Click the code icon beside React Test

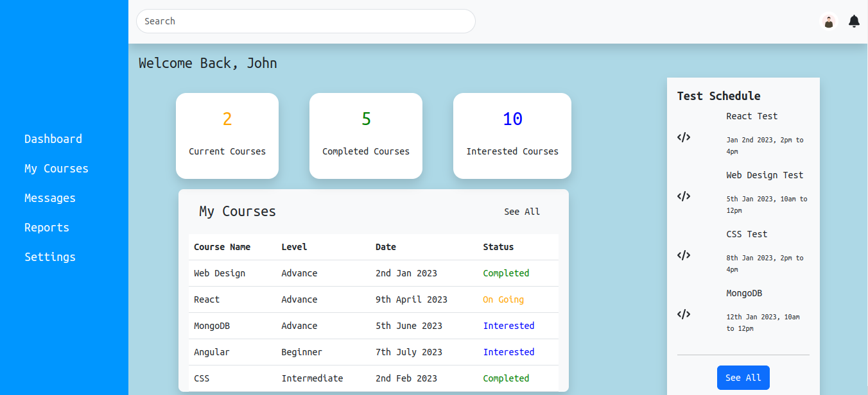tap(684, 137)
